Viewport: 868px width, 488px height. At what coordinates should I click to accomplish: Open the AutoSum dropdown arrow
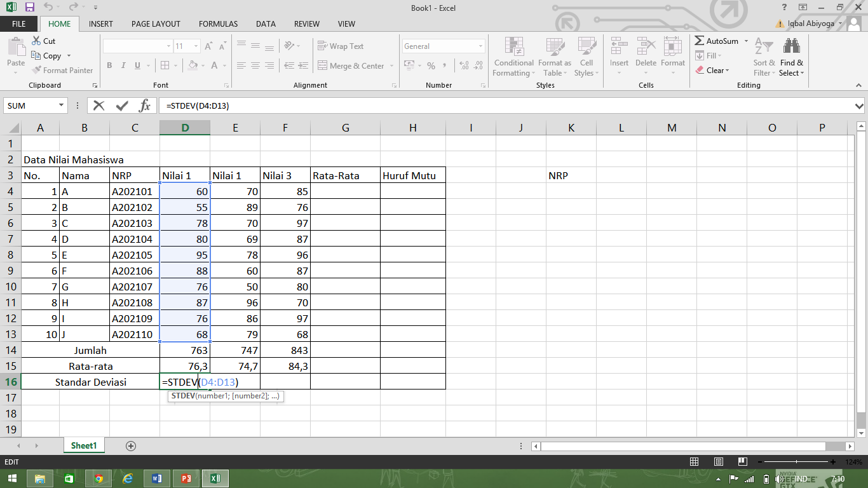tap(746, 41)
